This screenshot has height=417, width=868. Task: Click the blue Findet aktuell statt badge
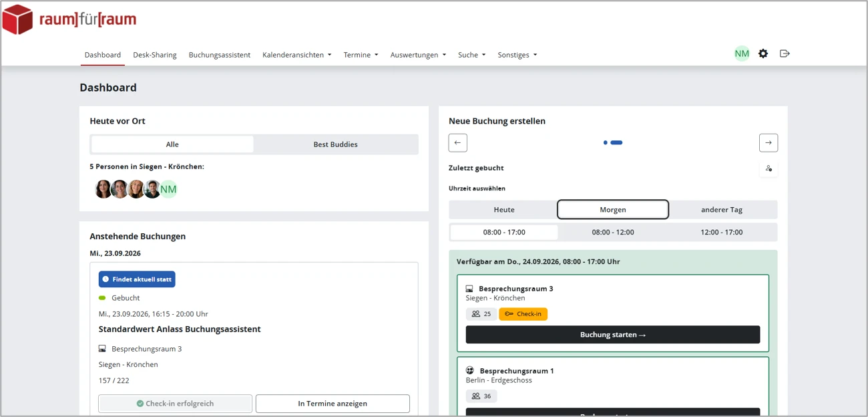coord(137,279)
